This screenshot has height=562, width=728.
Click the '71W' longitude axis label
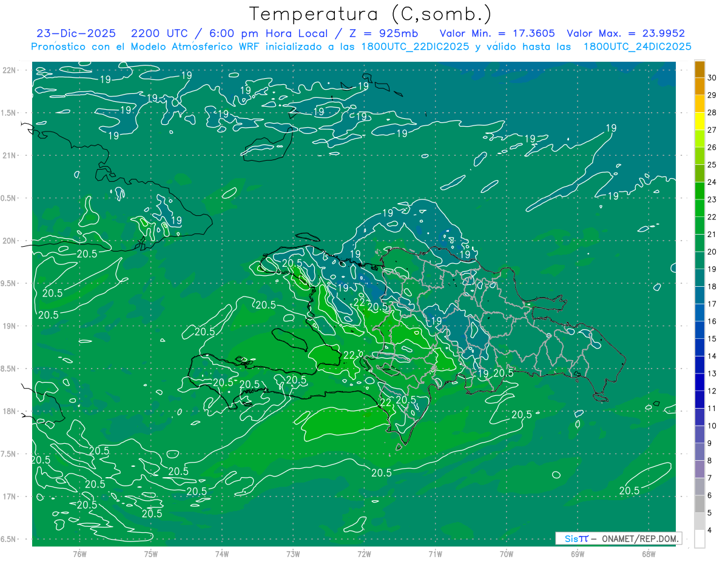click(435, 554)
